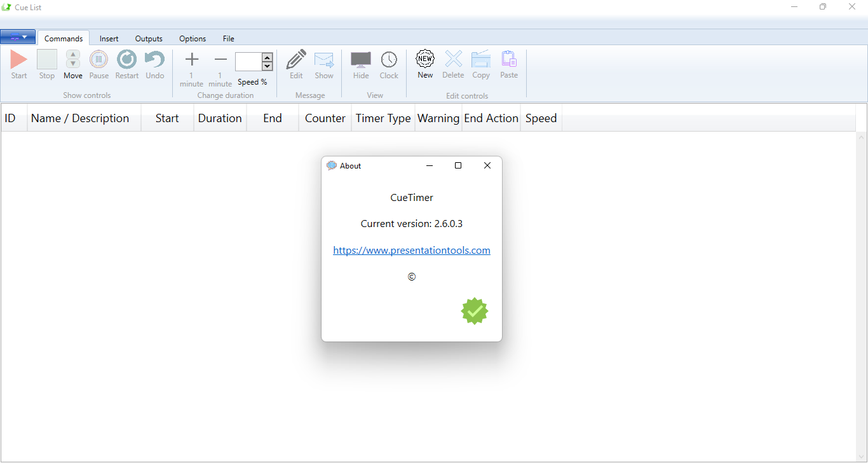The image size is (868, 463).
Task: Sort by the Duration column header
Action: click(220, 118)
